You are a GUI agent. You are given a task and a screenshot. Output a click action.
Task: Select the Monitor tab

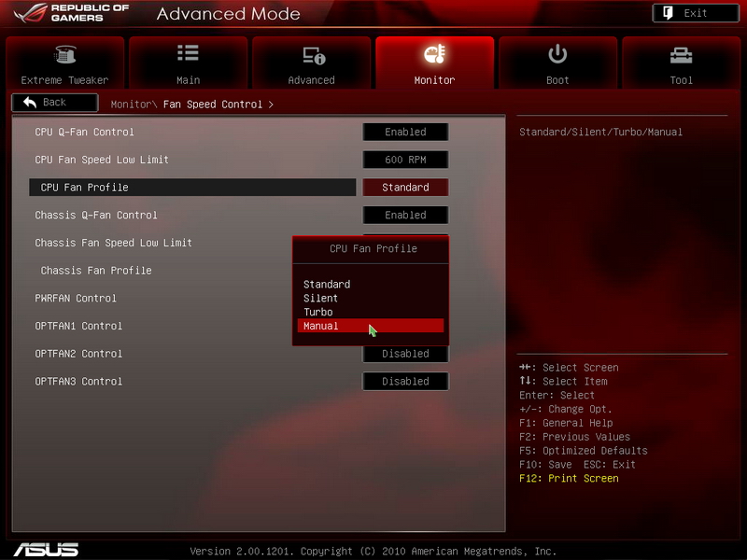pyautogui.click(x=434, y=63)
